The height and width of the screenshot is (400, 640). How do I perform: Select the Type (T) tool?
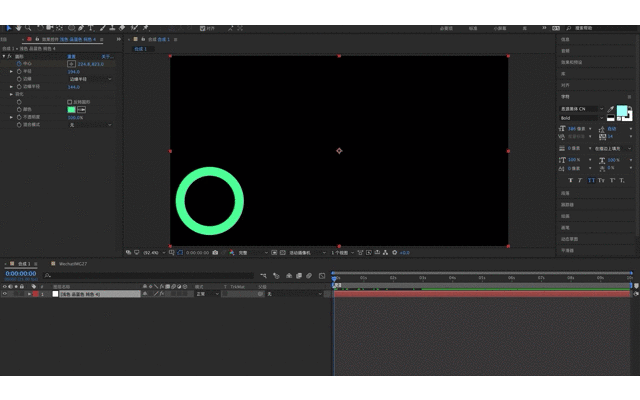click(x=91, y=28)
